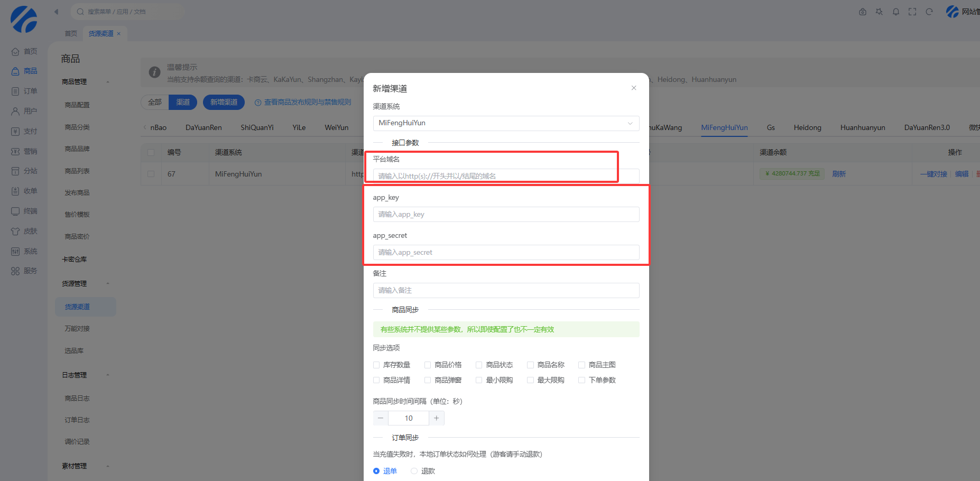The width and height of the screenshot is (980, 481).
Task: Close the 新增渠道 dialog with X
Action: (634, 88)
